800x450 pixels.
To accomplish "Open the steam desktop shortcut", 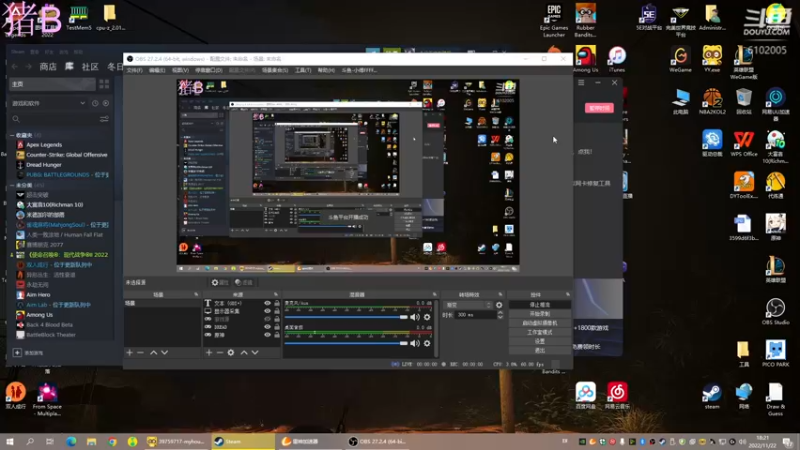I will 712,396.
